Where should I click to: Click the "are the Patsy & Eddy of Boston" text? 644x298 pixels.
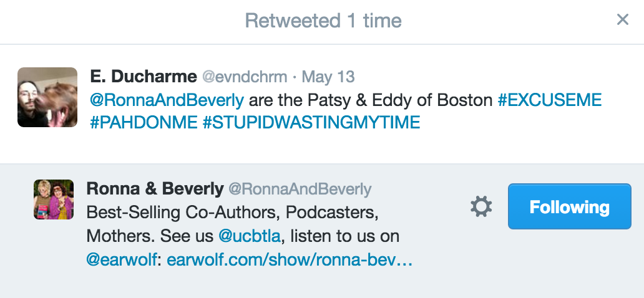(x=370, y=100)
